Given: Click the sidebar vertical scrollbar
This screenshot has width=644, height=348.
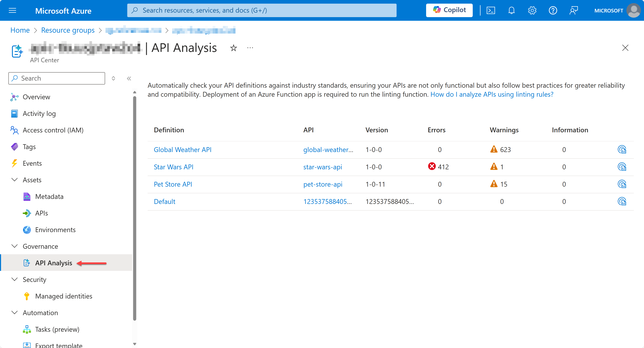Looking at the screenshot, I should (x=135, y=208).
